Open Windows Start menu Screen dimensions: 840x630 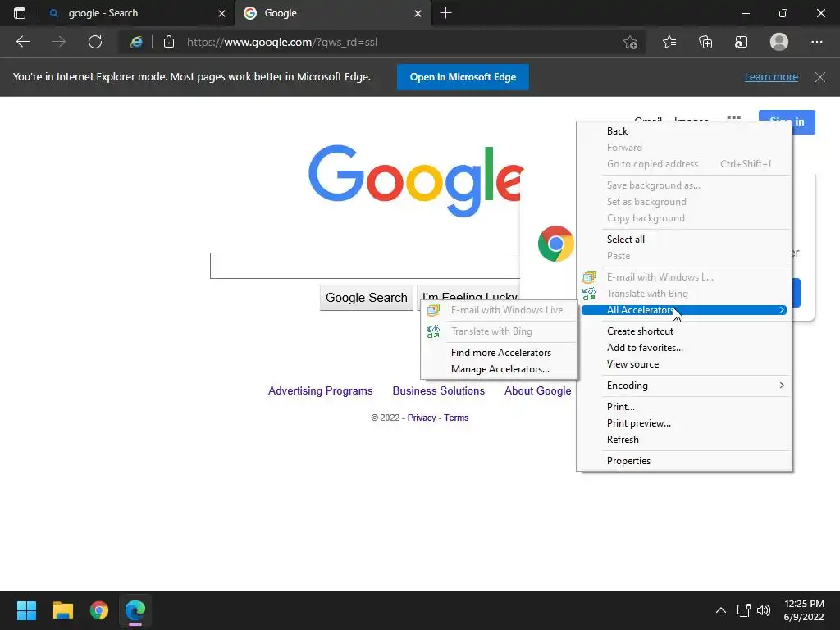[x=26, y=610]
